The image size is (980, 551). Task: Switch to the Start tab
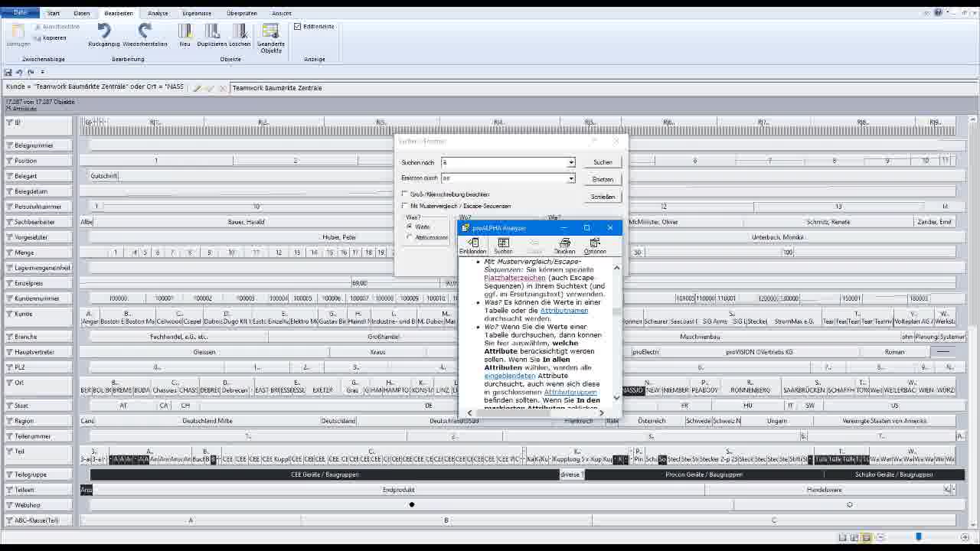click(x=54, y=13)
